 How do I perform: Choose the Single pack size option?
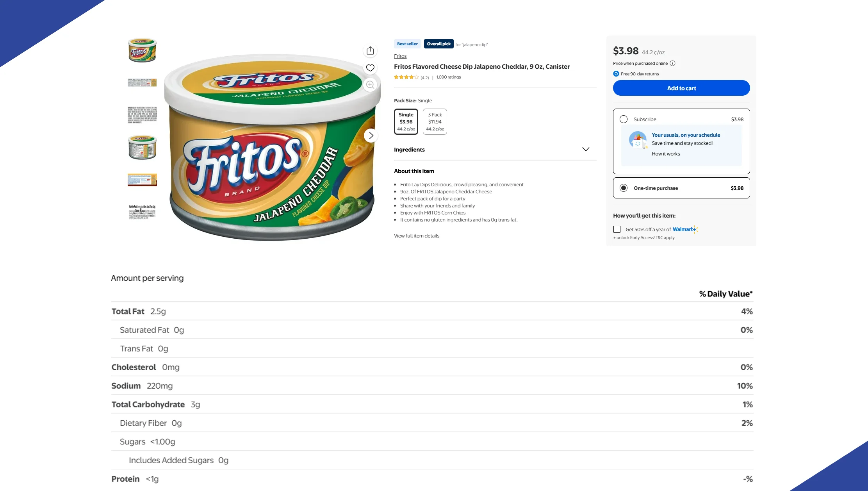pos(406,121)
